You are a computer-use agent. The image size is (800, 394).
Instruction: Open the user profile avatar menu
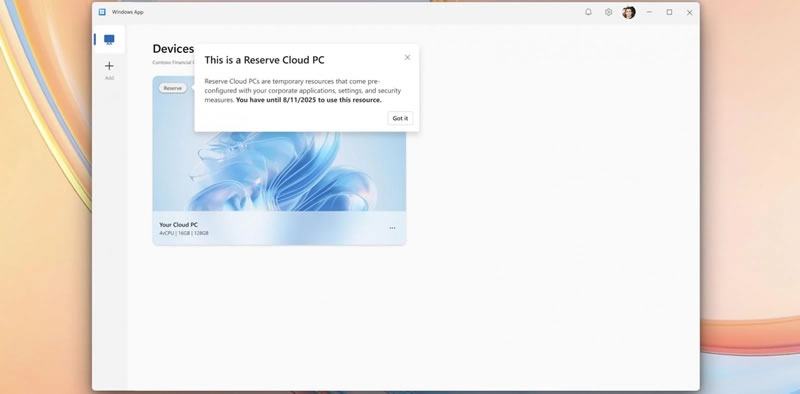click(629, 12)
